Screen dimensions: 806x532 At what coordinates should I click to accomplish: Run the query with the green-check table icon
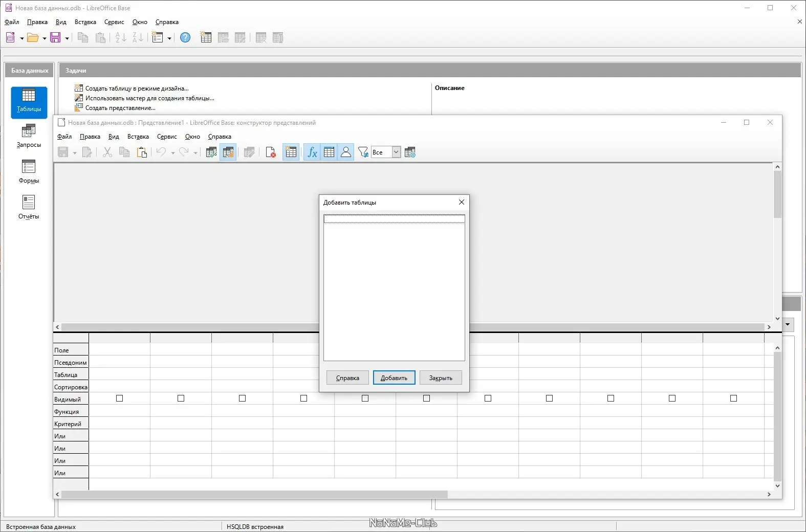pos(211,152)
